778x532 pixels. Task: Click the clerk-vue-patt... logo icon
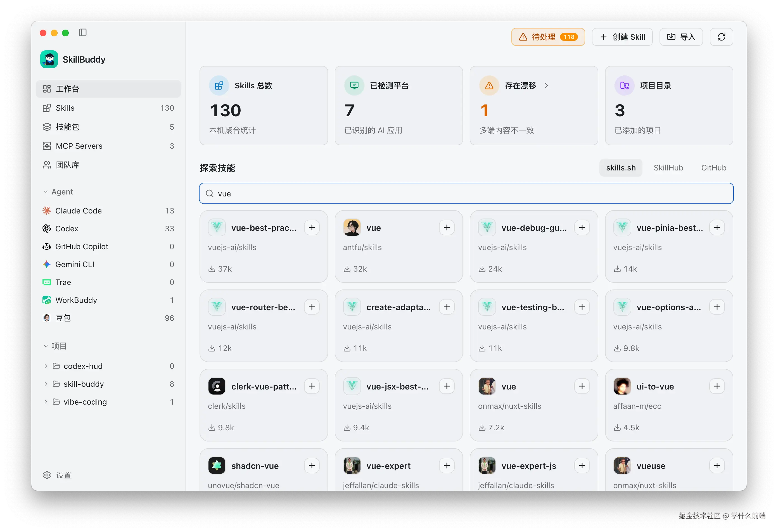click(217, 386)
